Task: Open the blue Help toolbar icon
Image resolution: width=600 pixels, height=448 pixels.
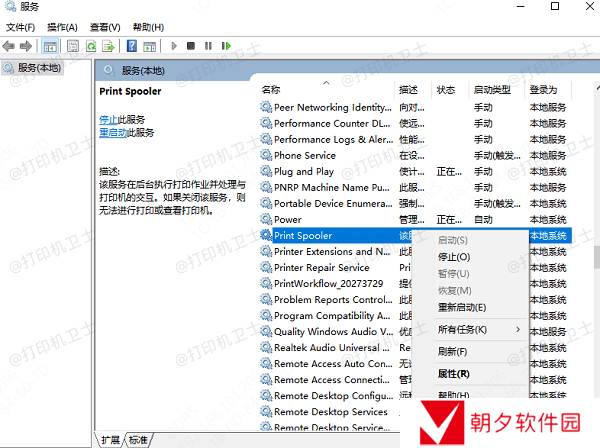Action: (x=131, y=46)
